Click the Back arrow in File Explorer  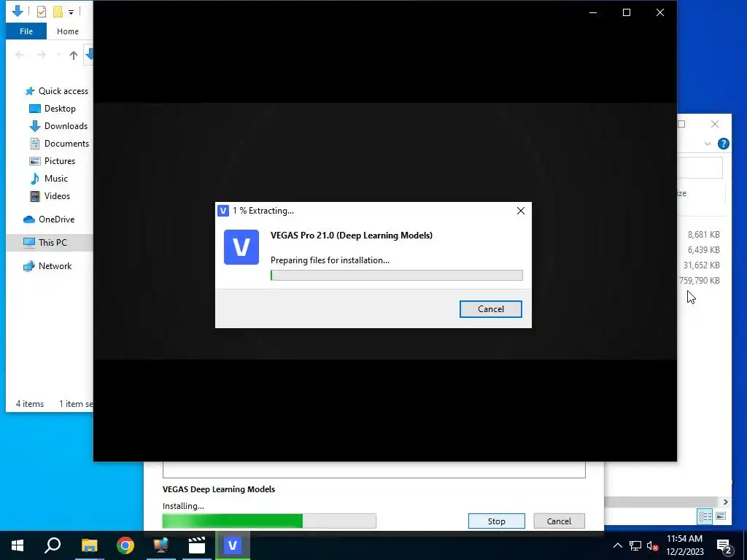(20, 55)
